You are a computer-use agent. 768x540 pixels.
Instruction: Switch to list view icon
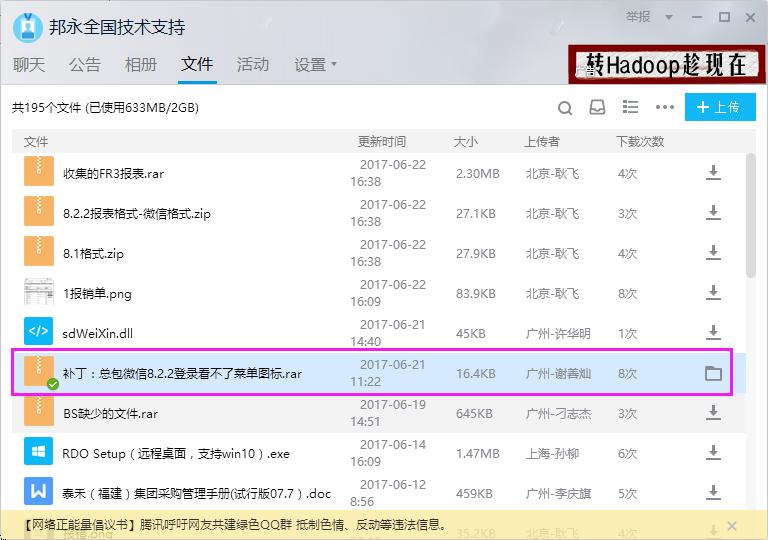point(630,108)
